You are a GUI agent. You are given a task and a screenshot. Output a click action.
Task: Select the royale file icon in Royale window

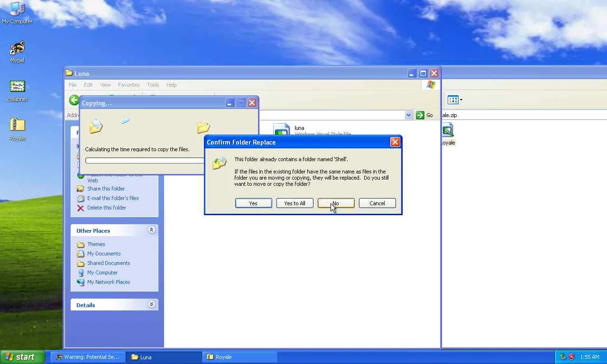pos(448,130)
